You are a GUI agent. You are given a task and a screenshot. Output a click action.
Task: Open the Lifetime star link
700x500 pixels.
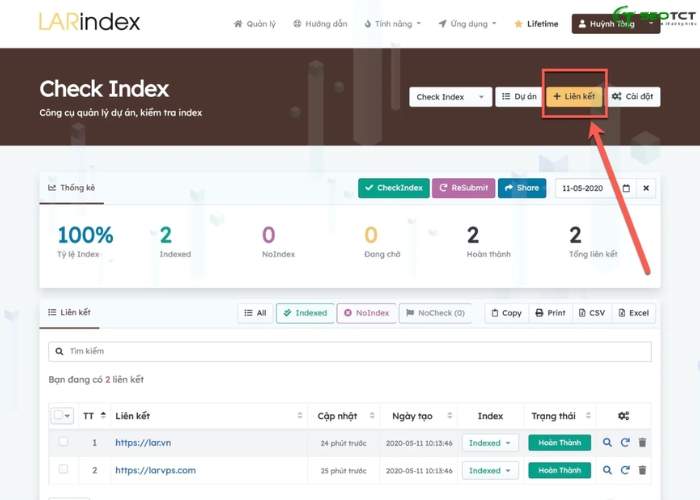(x=536, y=24)
